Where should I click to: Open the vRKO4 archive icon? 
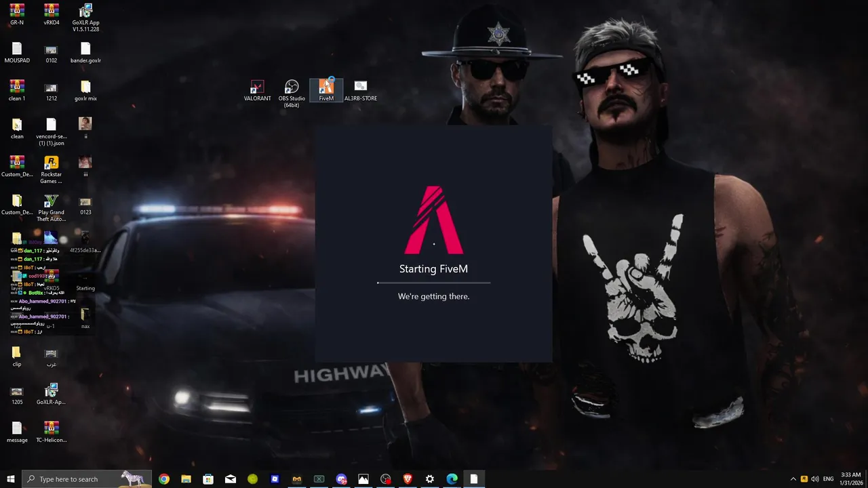[x=51, y=15]
